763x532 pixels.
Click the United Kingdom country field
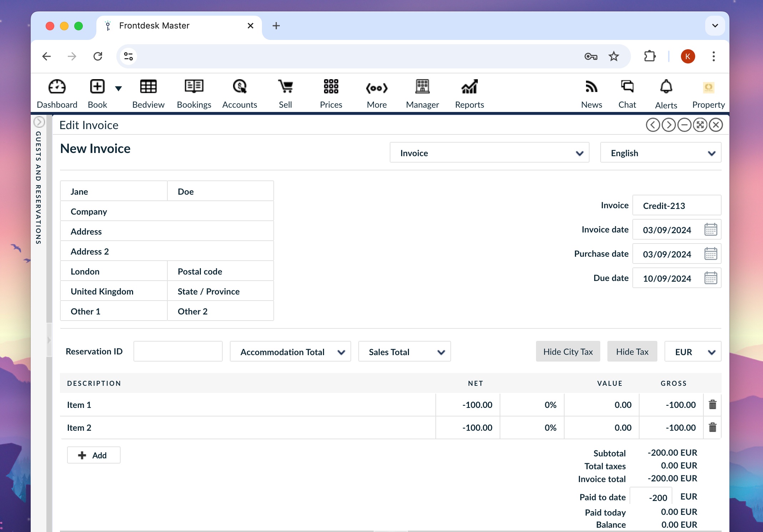click(x=113, y=291)
